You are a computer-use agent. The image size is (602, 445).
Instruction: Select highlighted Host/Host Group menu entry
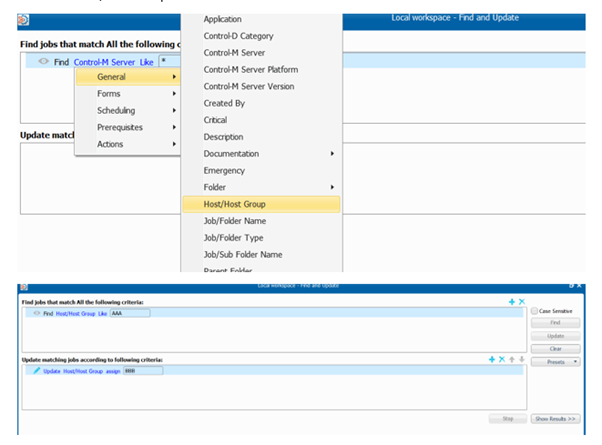click(x=261, y=204)
